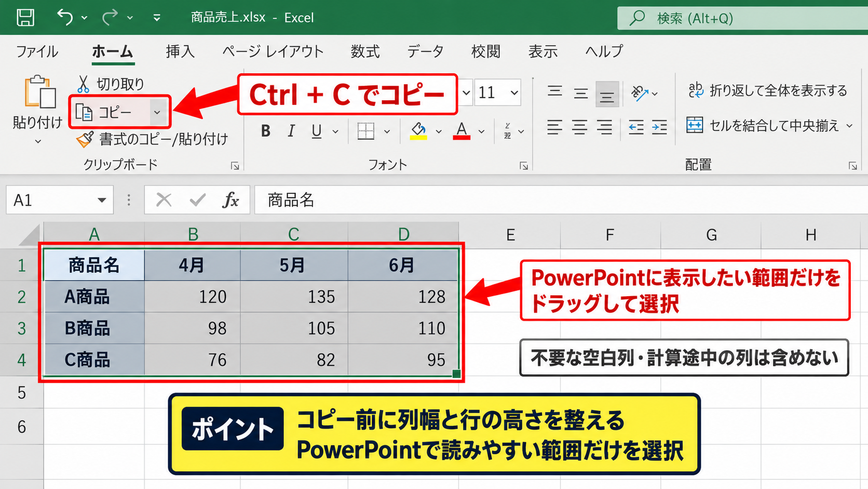Click the formula bar confirm checkmark
Image resolution: width=868 pixels, height=489 pixels.
coord(197,200)
